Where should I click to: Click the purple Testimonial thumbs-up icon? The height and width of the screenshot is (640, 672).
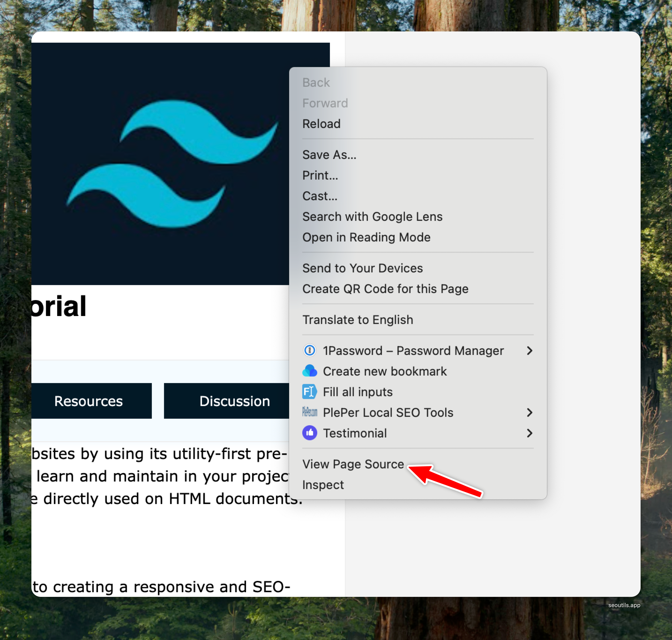309,433
